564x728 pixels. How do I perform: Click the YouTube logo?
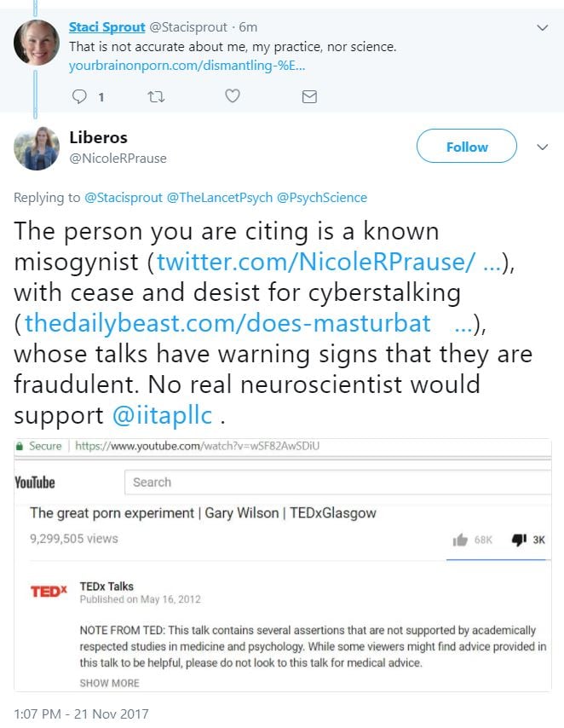click(x=35, y=482)
